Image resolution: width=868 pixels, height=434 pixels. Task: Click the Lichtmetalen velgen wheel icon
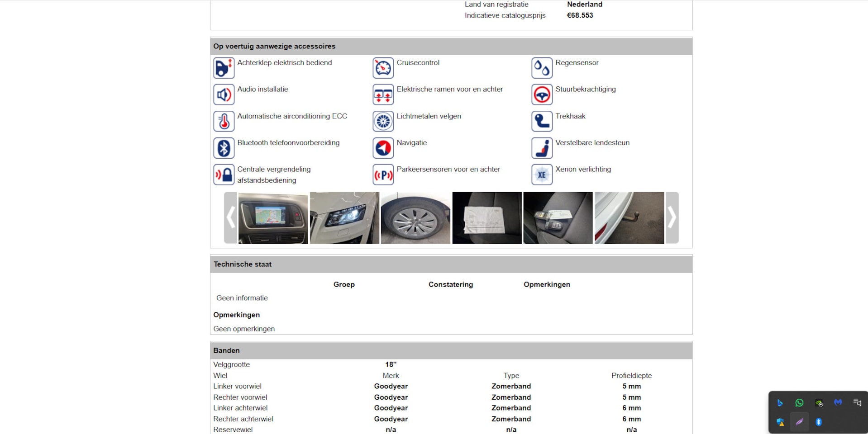pos(383,122)
